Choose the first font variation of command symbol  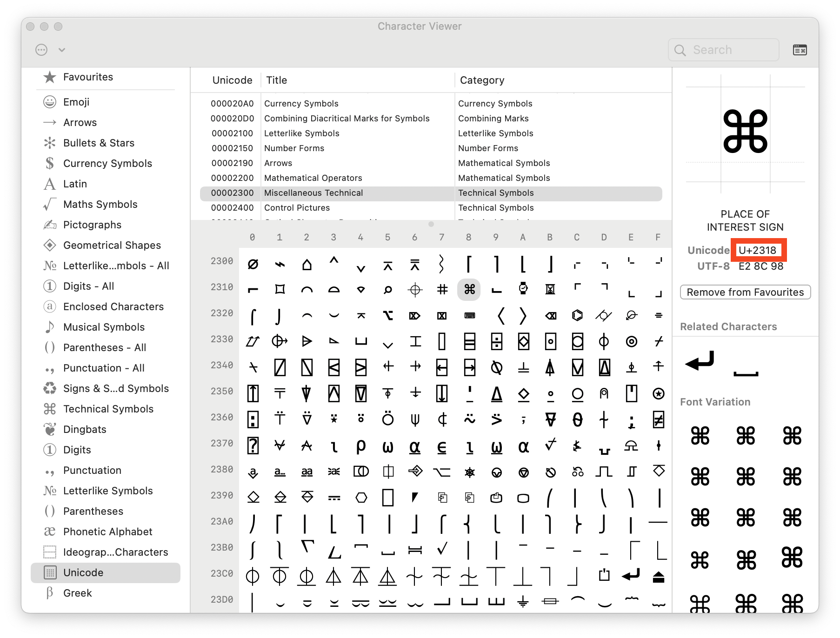pos(700,436)
